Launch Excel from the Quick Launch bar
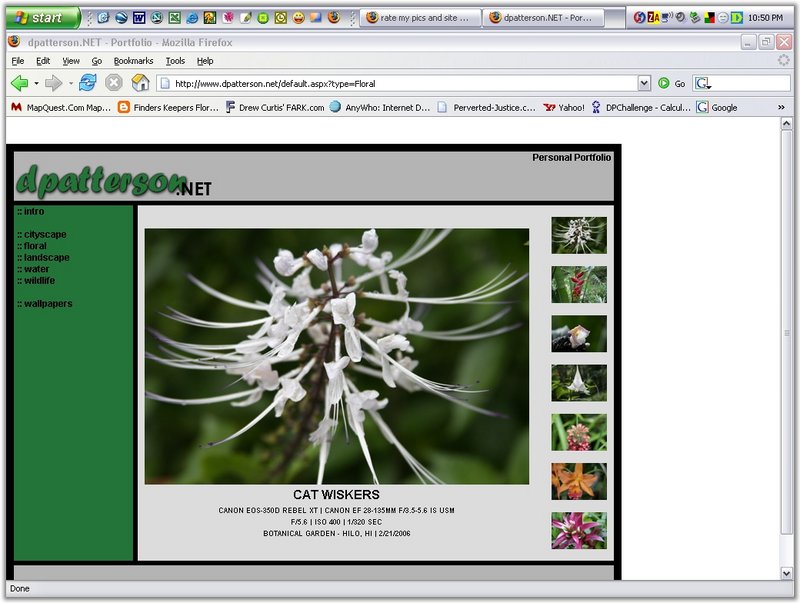800x603 pixels. point(174,18)
